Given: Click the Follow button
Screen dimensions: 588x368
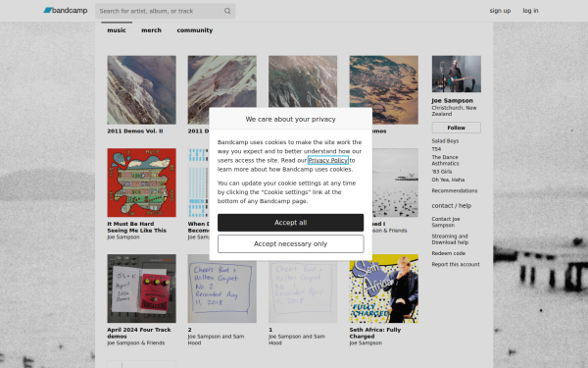Looking at the screenshot, I should pos(456,128).
